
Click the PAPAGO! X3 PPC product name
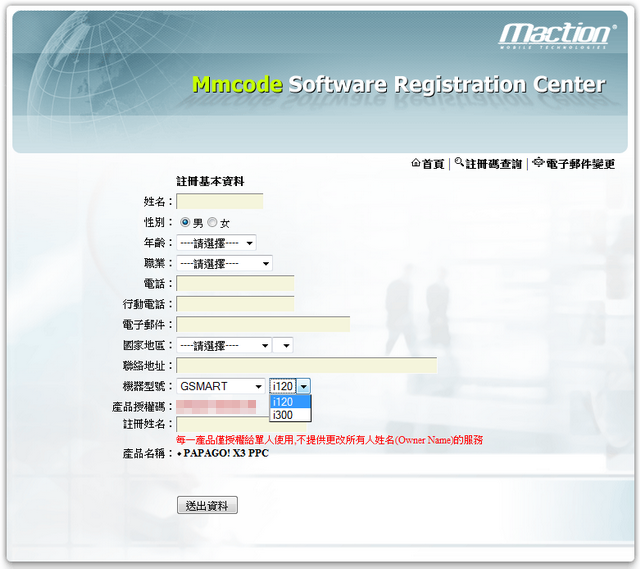pos(226,453)
